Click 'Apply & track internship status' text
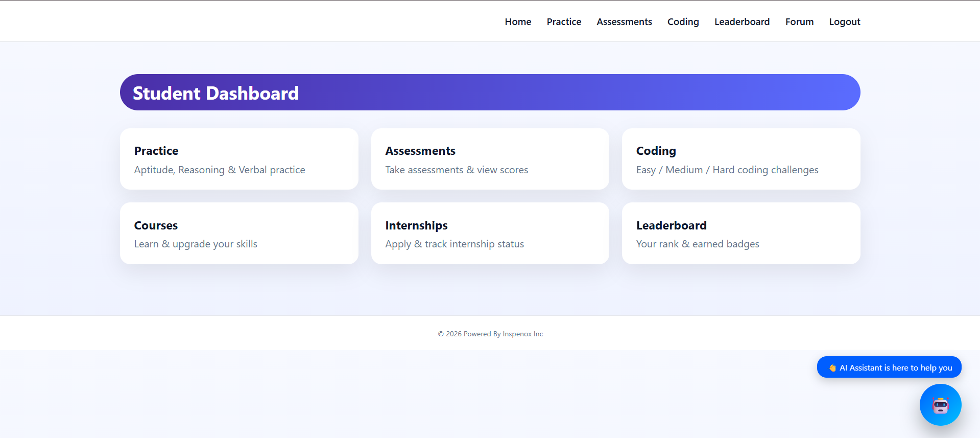980x438 pixels. coord(455,244)
